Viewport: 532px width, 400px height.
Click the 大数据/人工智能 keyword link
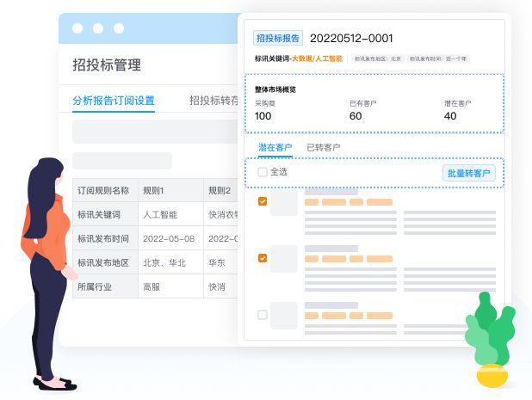click(x=317, y=59)
